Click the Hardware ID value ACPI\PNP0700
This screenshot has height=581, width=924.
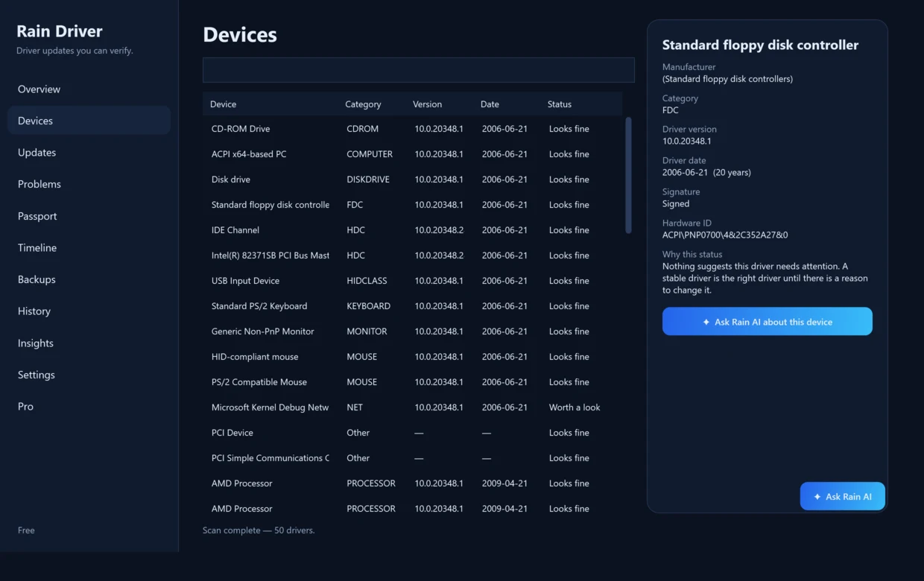coord(725,235)
